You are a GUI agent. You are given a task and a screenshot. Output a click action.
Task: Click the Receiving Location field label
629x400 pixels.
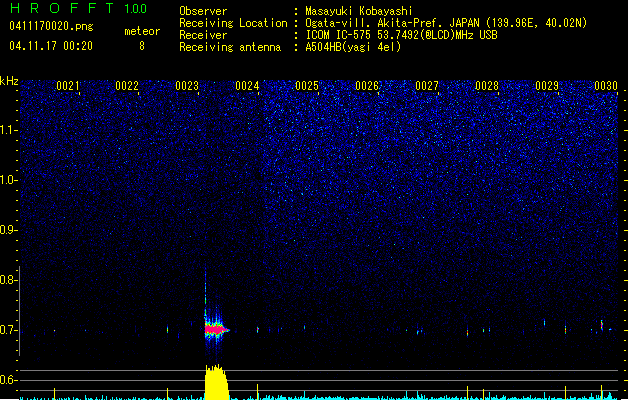point(233,23)
